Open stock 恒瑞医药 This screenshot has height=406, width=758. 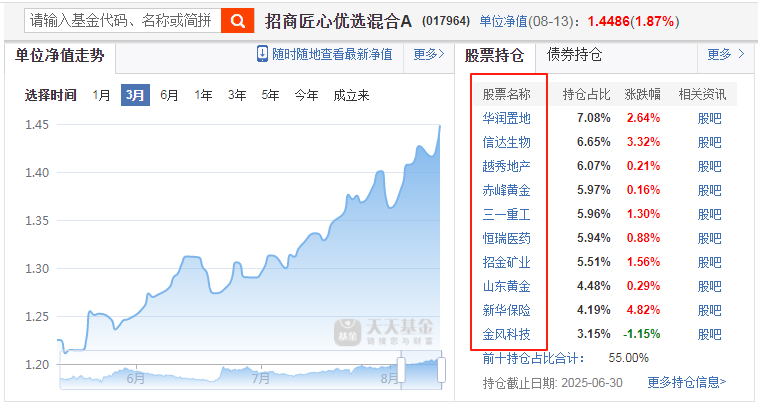506,238
